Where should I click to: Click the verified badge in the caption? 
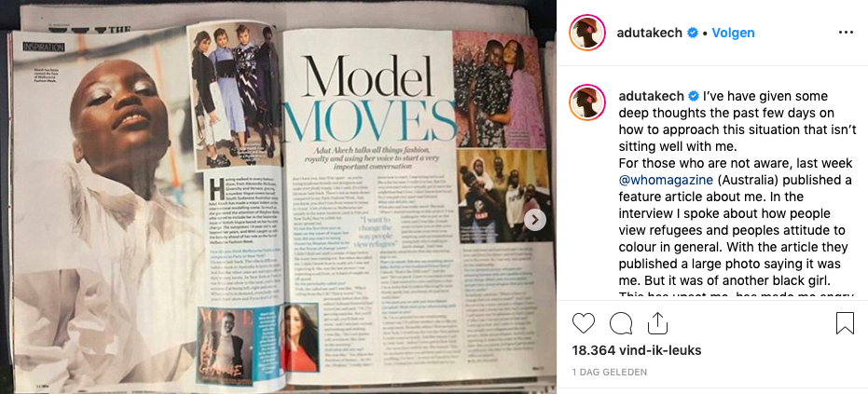tap(693, 96)
